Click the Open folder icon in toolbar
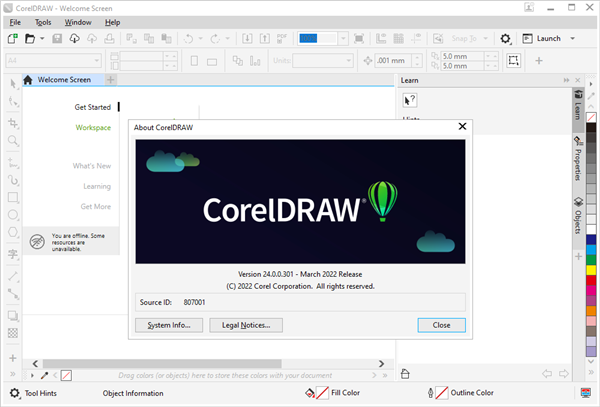Screen dimensions: 600x407 [31, 39]
